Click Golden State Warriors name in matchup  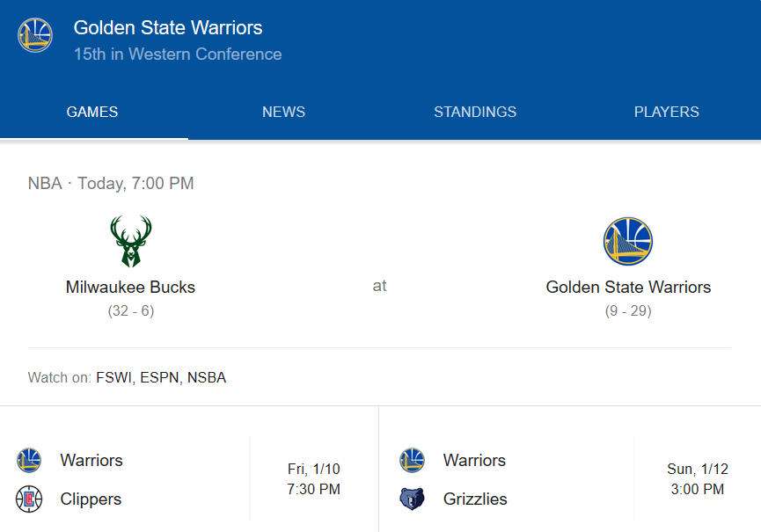click(628, 288)
